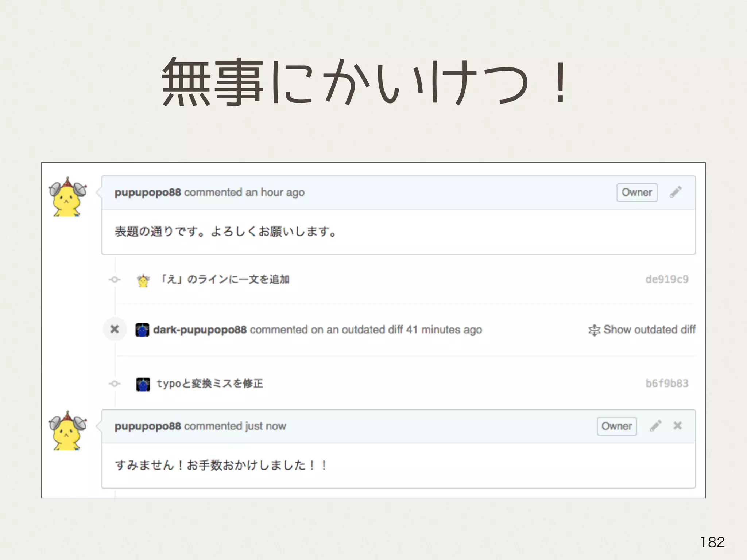Open pupupopo88 avatar on first comment
The width and height of the screenshot is (747, 560).
(x=68, y=197)
